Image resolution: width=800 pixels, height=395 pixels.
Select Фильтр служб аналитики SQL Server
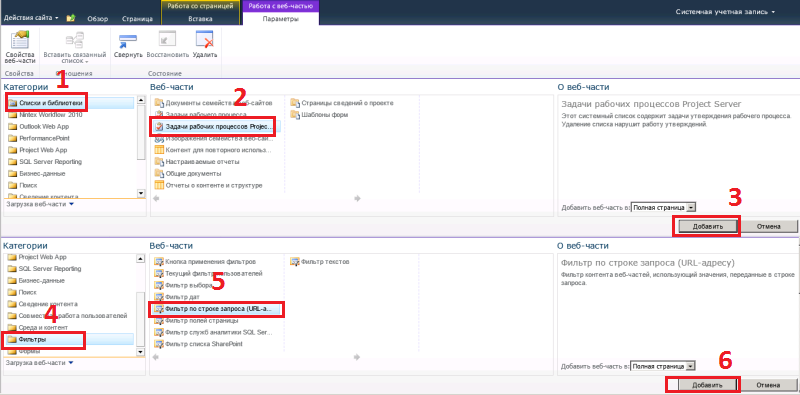(x=214, y=332)
